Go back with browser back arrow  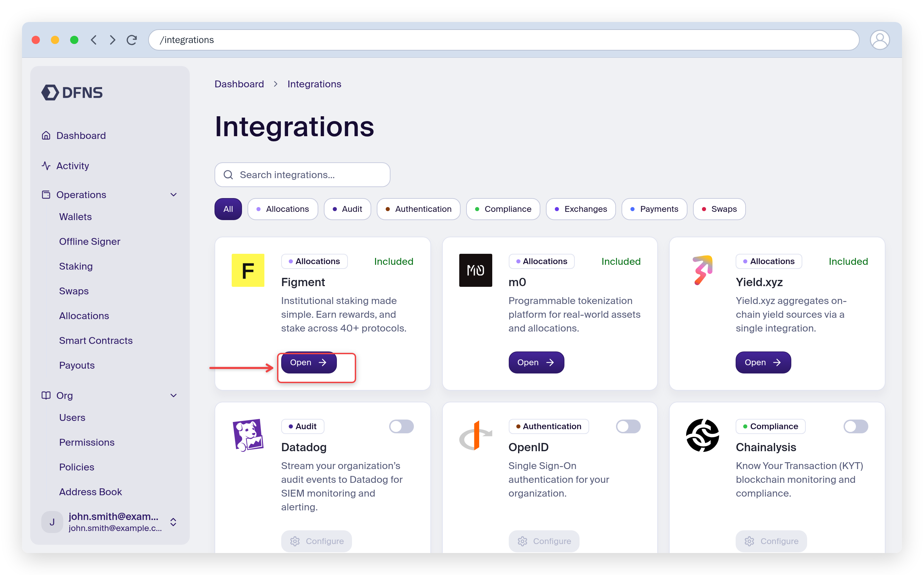click(x=93, y=40)
